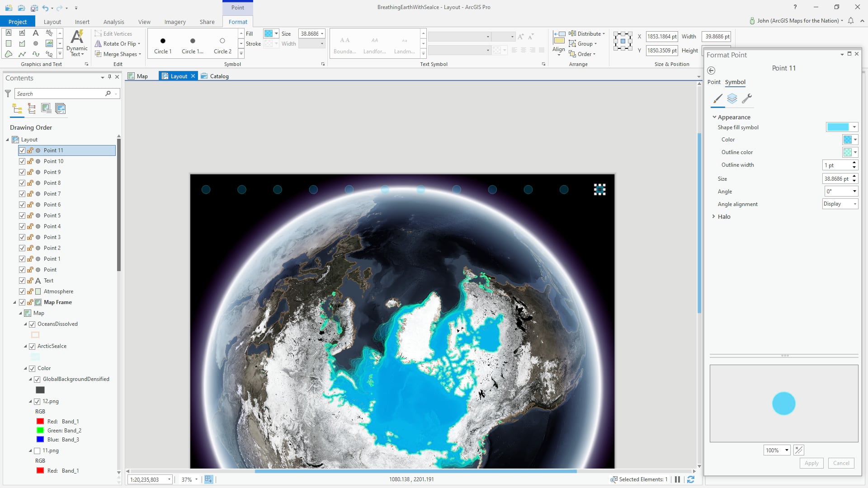The image size is (868, 488).
Task: Select List By Drawing Order icon
Action: [17, 108]
